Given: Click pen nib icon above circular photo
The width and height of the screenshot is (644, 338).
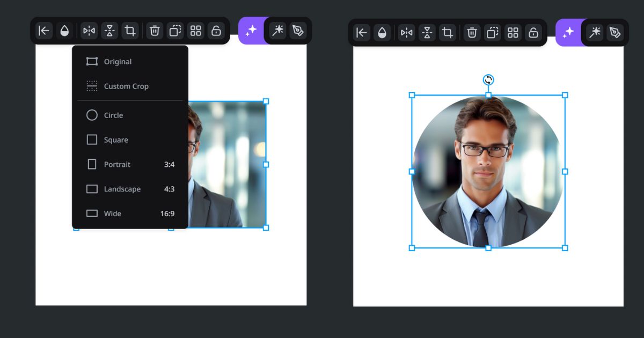Looking at the screenshot, I should [x=615, y=33].
